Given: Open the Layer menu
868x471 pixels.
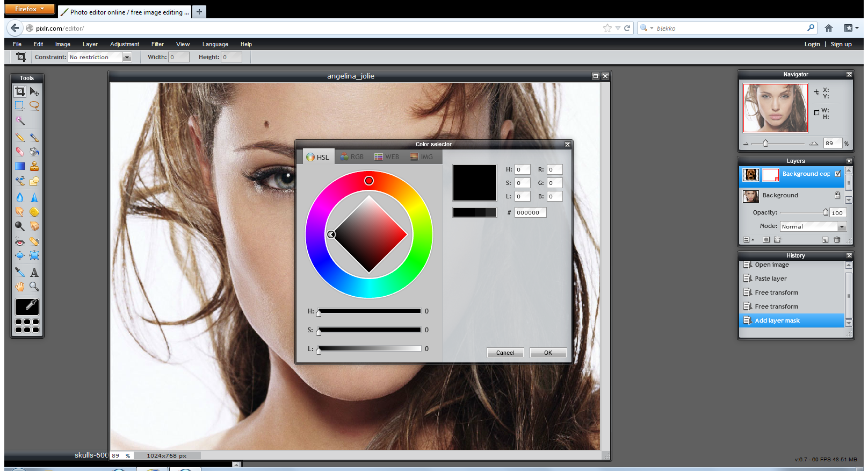Looking at the screenshot, I should [90, 44].
